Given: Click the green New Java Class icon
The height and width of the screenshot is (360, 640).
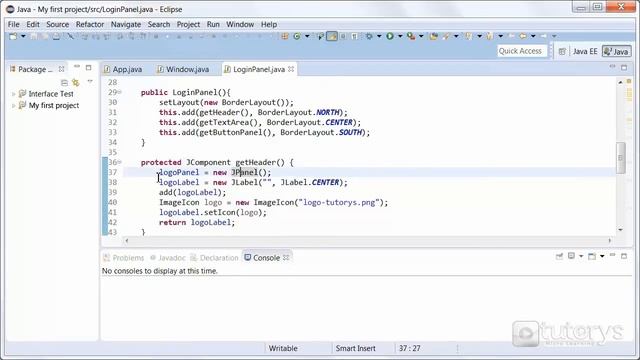Looking at the screenshot, I should (x=297, y=36).
